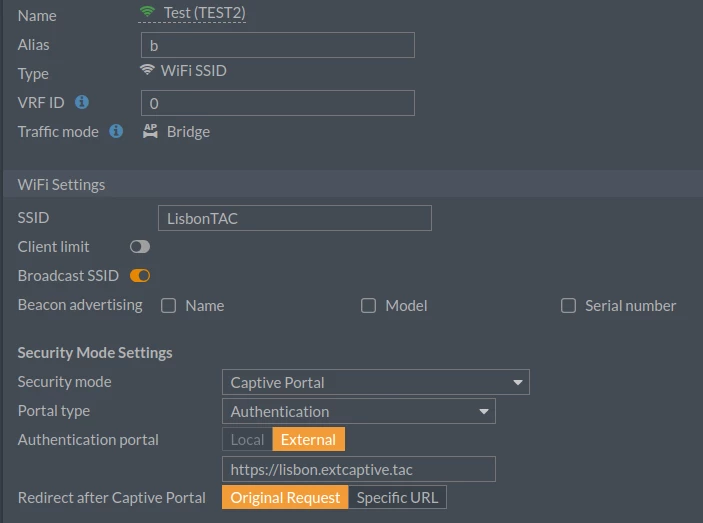Screen dimensions: 703x523
Task: Open VRF ID info tooltip icon
Action: (82, 102)
